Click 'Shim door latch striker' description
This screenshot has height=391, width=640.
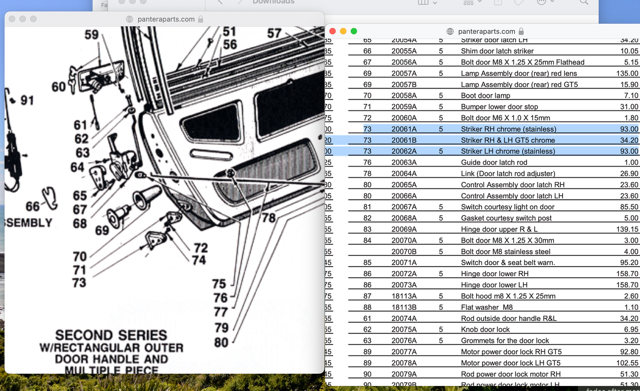[x=497, y=51]
